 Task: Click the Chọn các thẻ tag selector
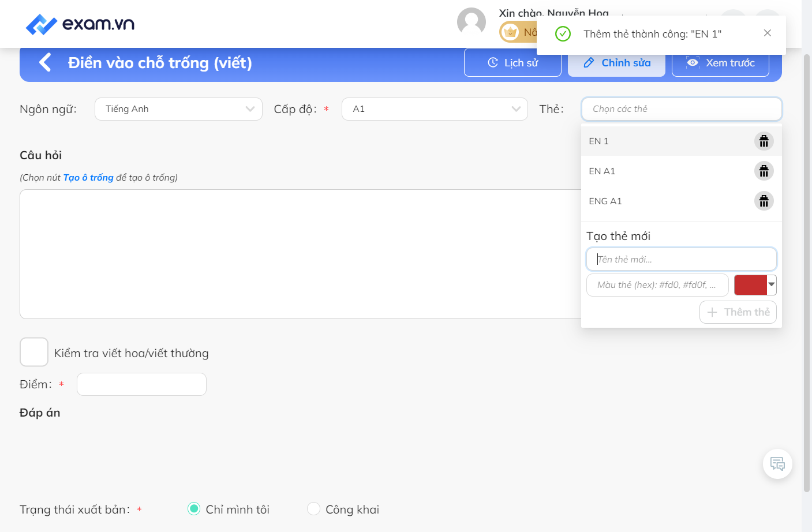pos(682,109)
